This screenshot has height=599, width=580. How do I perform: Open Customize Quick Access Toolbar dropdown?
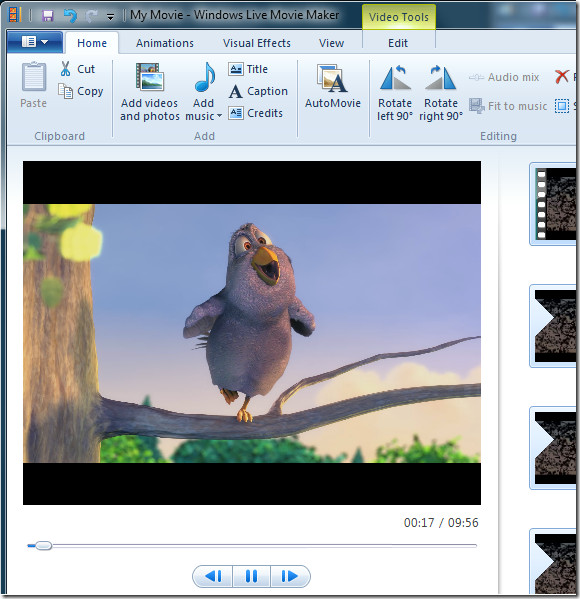point(110,16)
